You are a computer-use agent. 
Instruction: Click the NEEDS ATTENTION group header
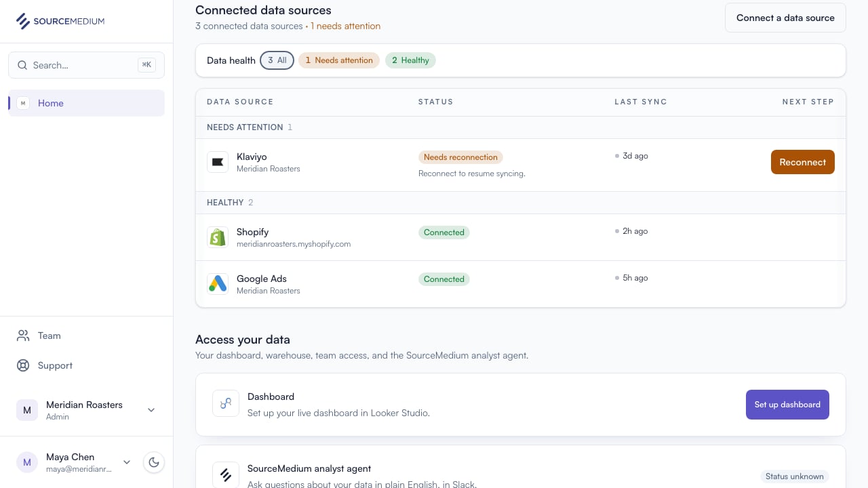(x=245, y=127)
